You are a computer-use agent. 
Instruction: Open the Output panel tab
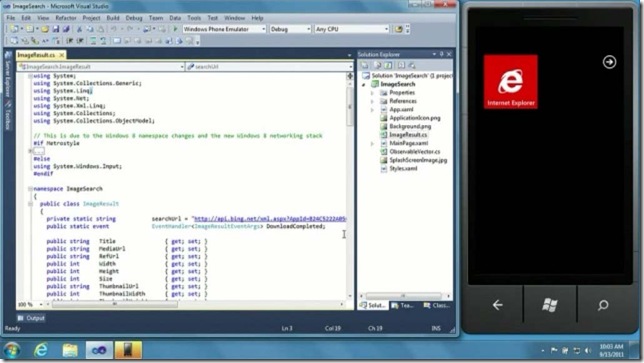click(x=31, y=318)
